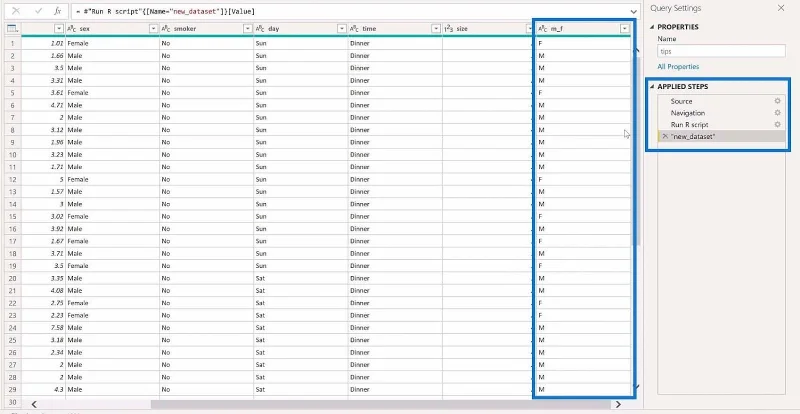Image resolution: width=800 pixels, height=414 pixels.
Task: Open filter dropdown of the numeric tip column
Action: pyautogui.click(x=59, y=29)
